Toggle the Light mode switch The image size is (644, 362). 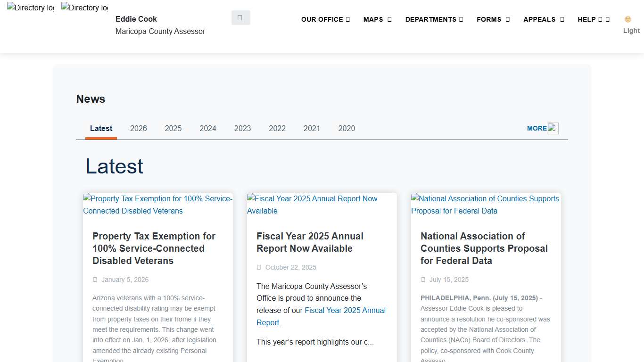click(x=631, y=31)
